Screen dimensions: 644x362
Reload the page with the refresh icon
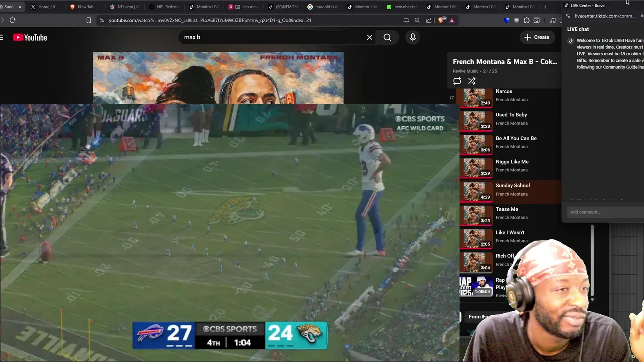click(x=12, y=20)
